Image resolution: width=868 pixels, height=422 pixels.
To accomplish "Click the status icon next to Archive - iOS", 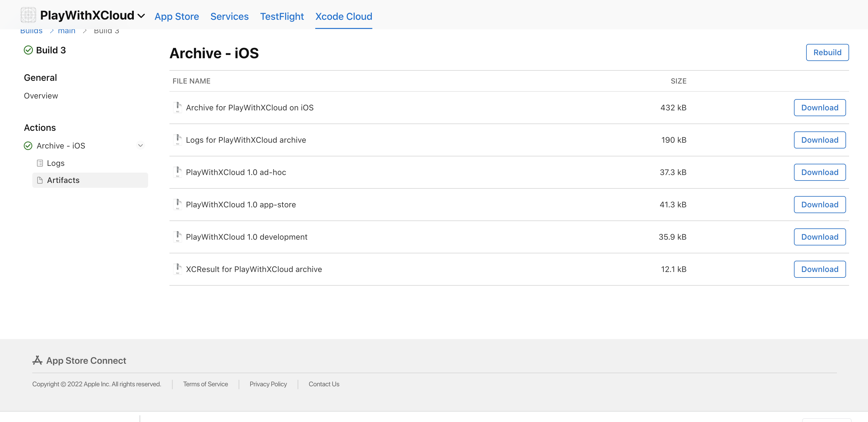I will point(28,145).
